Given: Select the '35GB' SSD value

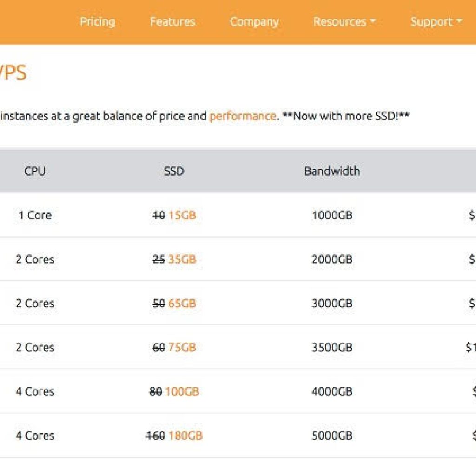Looking at the screenshot, I should 182,259.
